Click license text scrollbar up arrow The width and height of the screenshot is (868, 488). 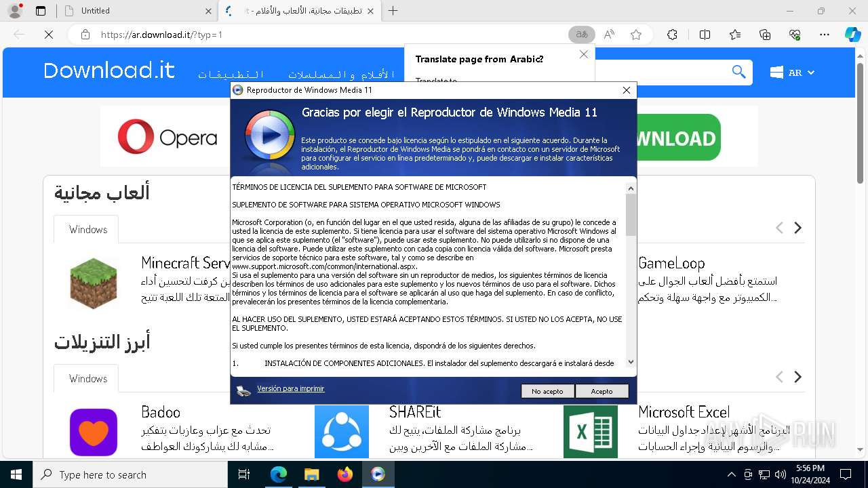[x=631, y=188]
